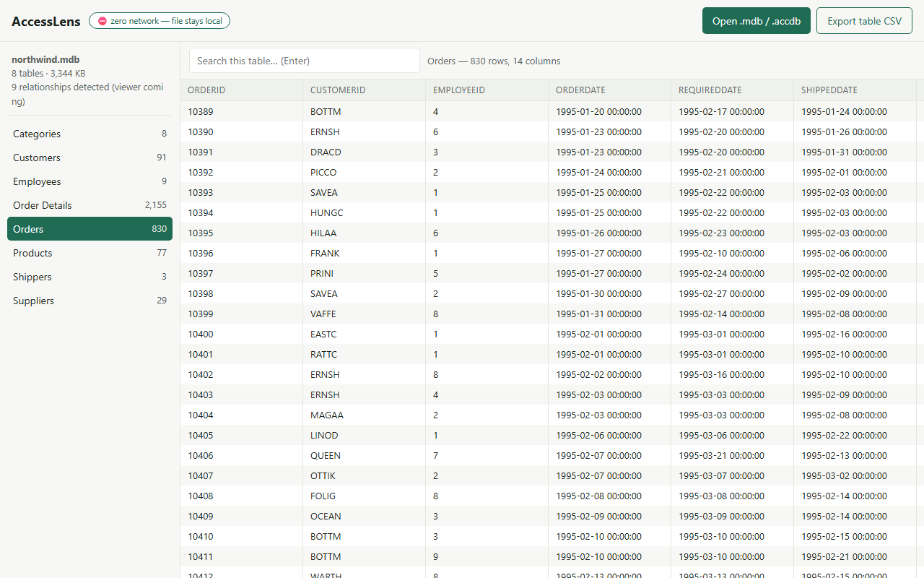Select customer cell DRACD
This screenshot has width=924, height=578.
coord(365,152)
